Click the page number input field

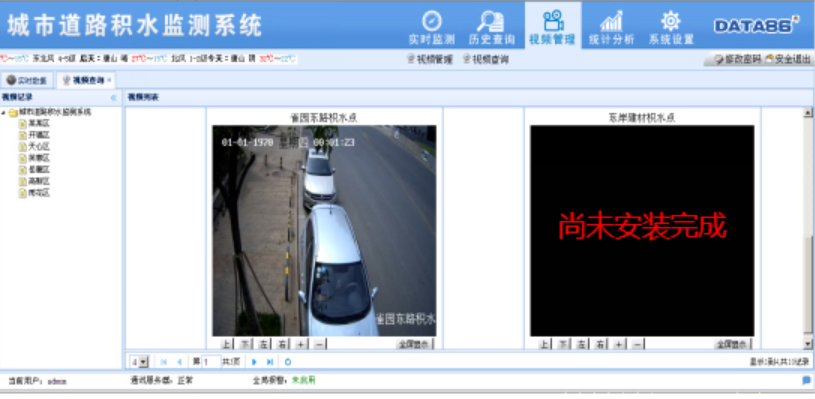tap(211, 362)
